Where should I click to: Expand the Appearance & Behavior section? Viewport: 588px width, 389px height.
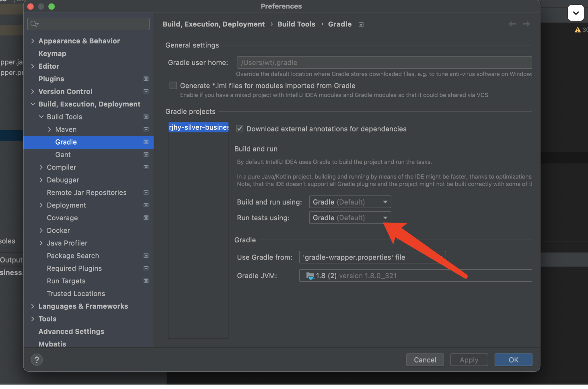pos(33,41)
